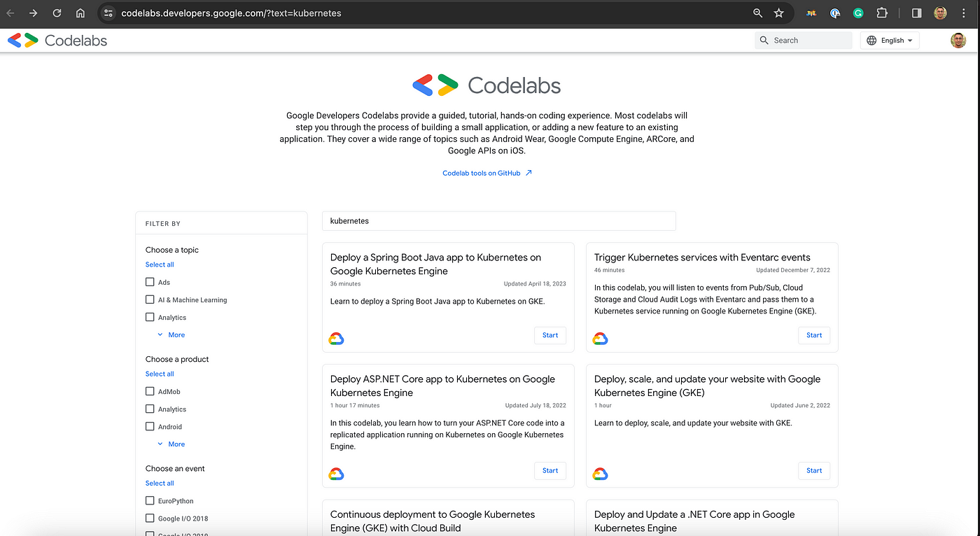The image size is (980, 536).
Task: Open the English language dropdown
Action: pos(890,41)
